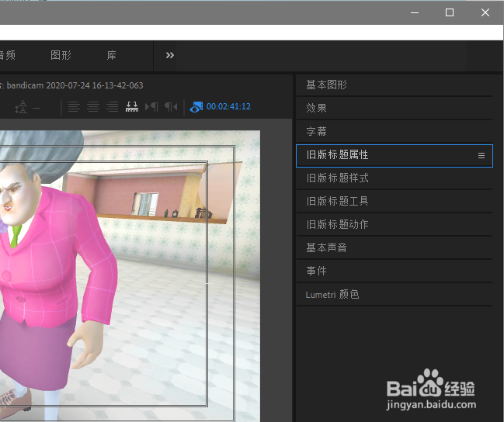Switch to the 音频 workspace tab

pyautogui.click(x=8, y=55)
